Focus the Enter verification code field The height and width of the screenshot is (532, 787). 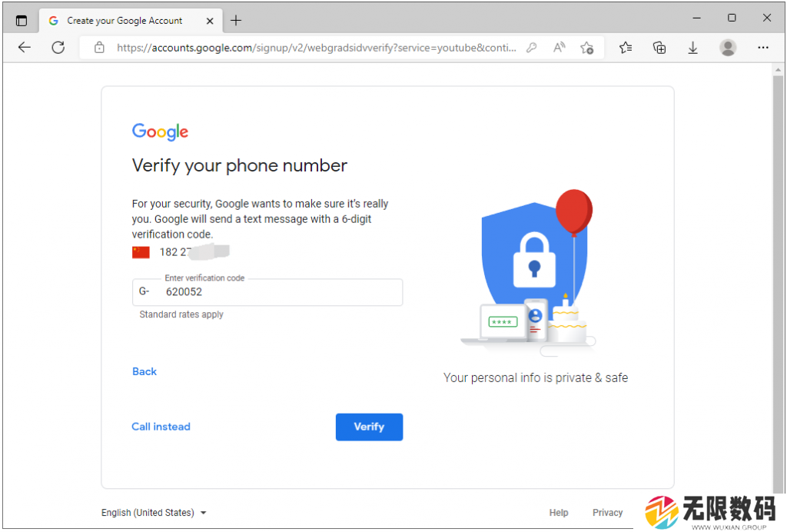pyautogui.click(x=267, y=292)
